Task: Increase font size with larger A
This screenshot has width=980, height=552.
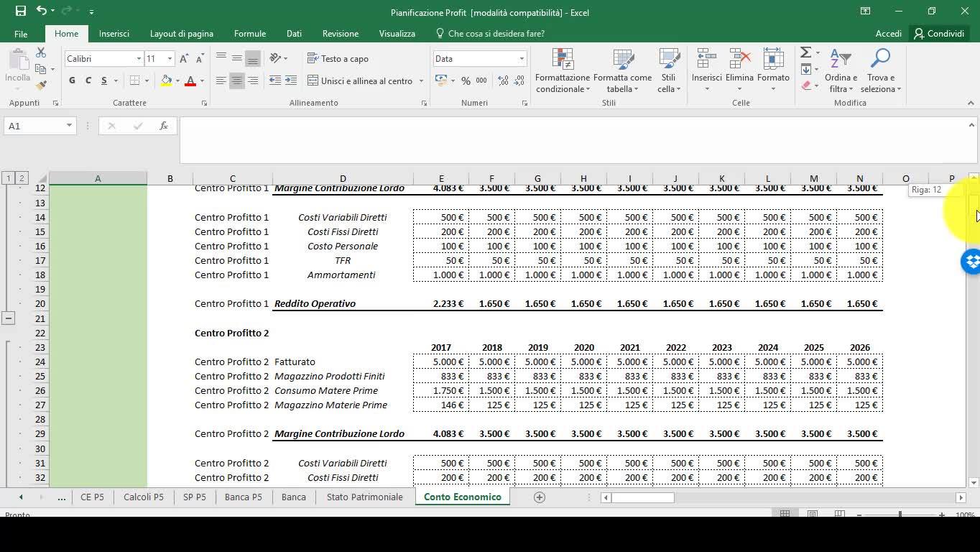Action: click(x=184, y=59)
